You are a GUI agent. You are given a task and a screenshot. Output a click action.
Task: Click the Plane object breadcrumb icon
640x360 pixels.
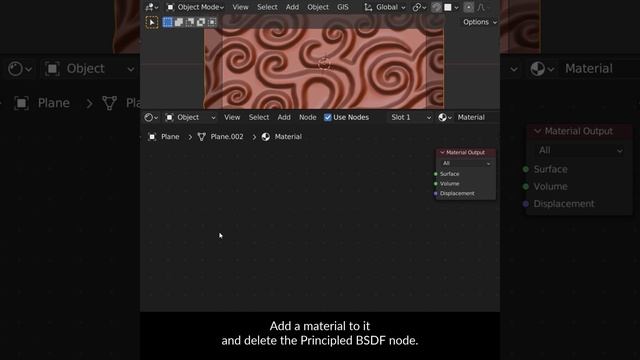[x=152, y=137]
